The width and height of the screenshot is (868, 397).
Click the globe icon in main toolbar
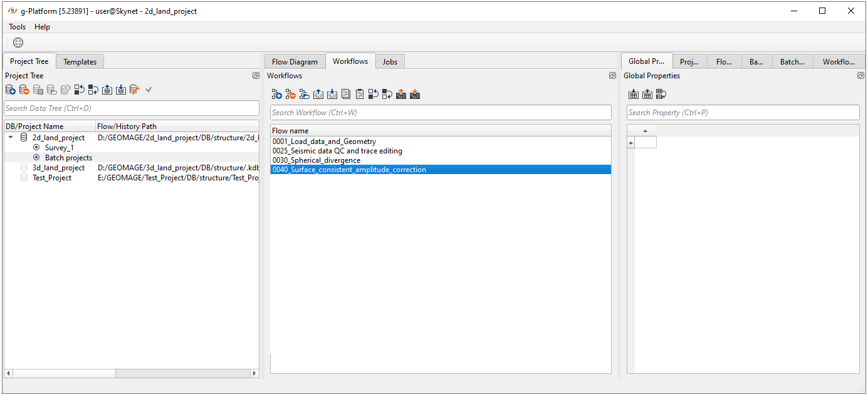coord(18,43)
